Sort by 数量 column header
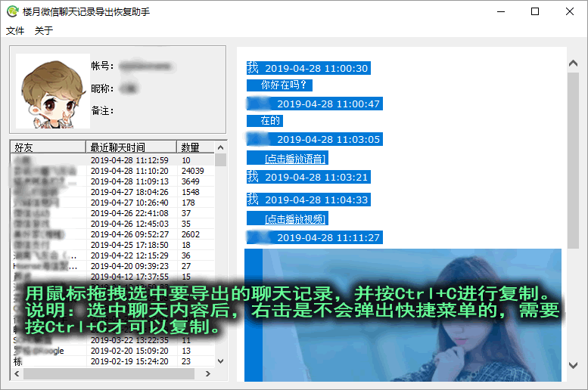The height and width of the screenshot is (390, 588). pyautogui.click(x=195, y=147)
